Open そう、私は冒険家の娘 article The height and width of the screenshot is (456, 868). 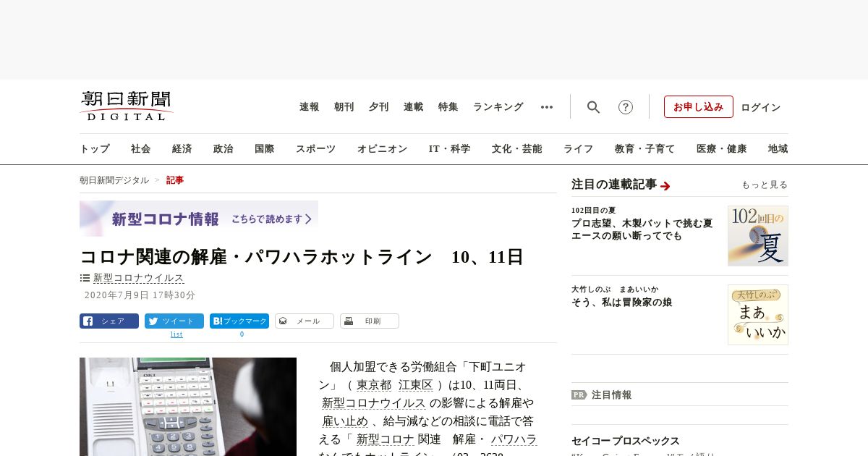tap(622, 303)
